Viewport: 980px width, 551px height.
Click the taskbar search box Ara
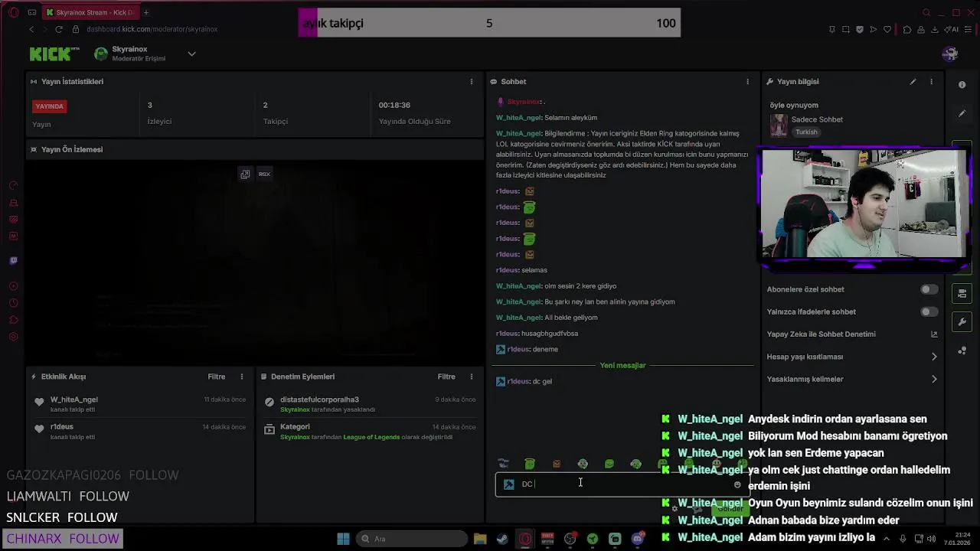click(x=412, y=539)
